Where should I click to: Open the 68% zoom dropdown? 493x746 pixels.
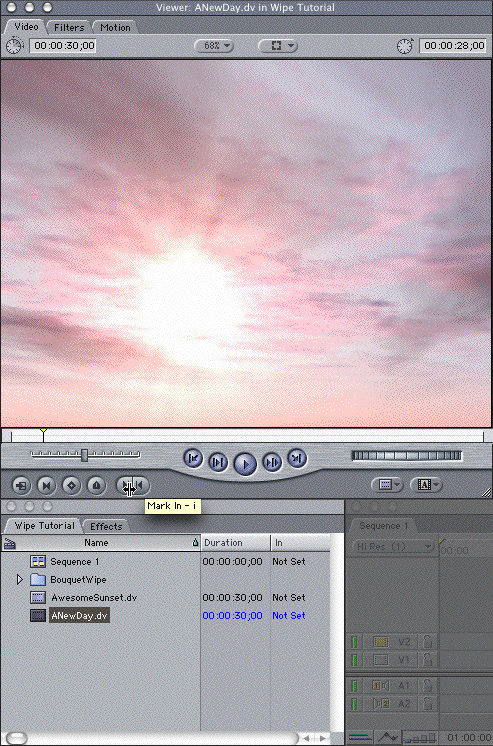214,46
